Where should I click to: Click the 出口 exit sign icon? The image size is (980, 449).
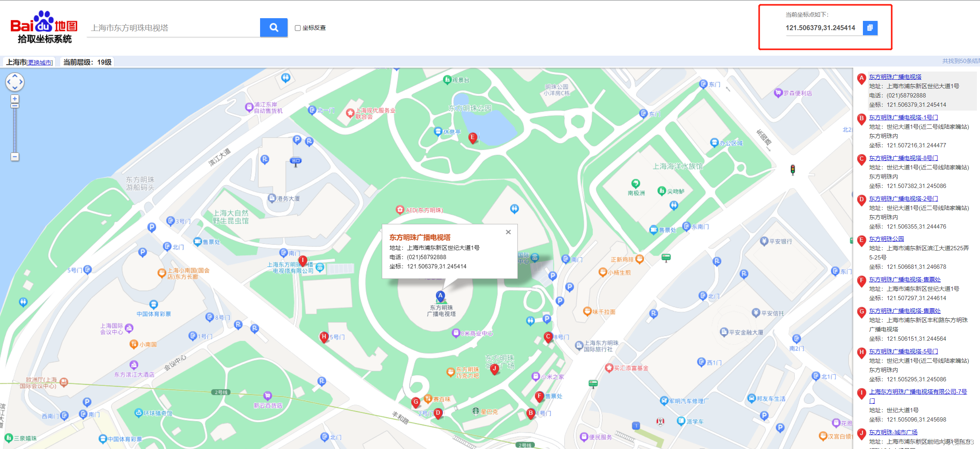point(296,162)
